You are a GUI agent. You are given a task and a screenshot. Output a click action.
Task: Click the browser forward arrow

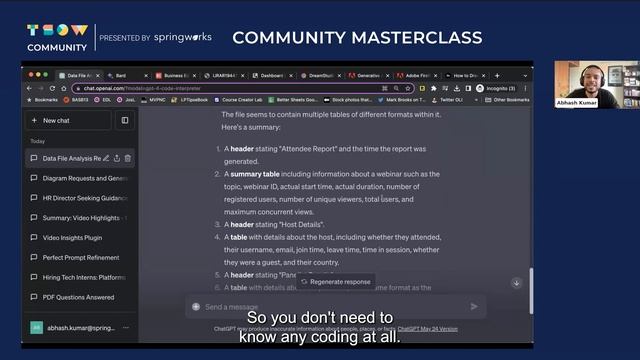point(40,88)
